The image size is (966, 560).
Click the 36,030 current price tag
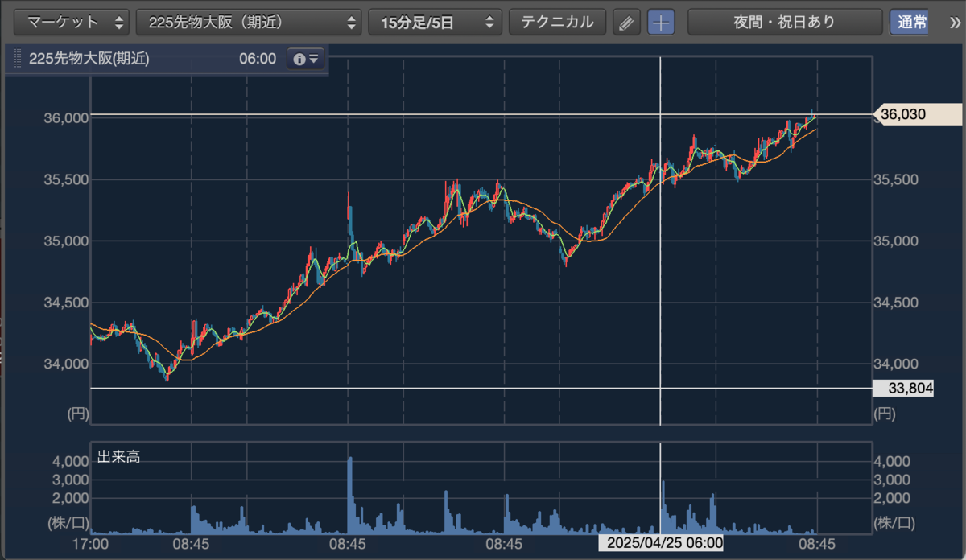coord(917,115)
